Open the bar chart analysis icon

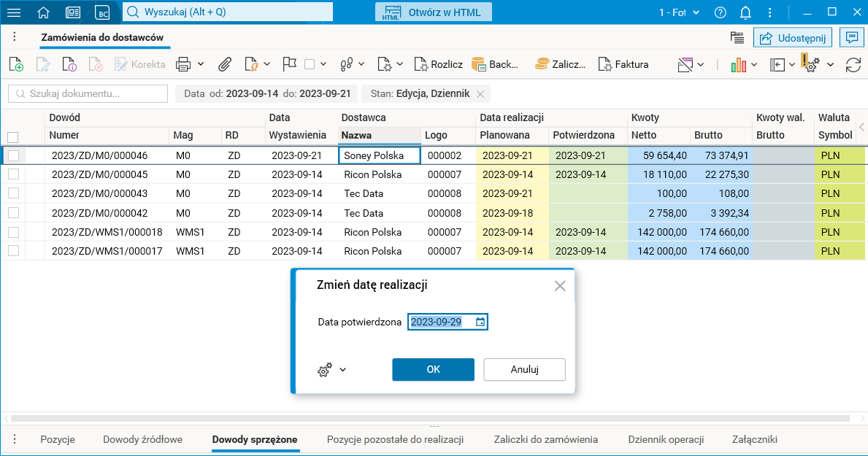[739, 65]
